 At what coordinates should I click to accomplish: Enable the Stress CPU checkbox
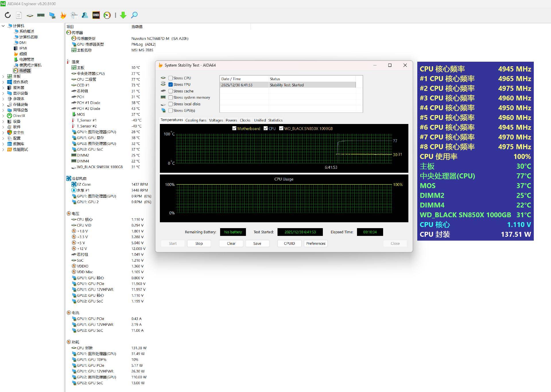click(x=171, y=78)
